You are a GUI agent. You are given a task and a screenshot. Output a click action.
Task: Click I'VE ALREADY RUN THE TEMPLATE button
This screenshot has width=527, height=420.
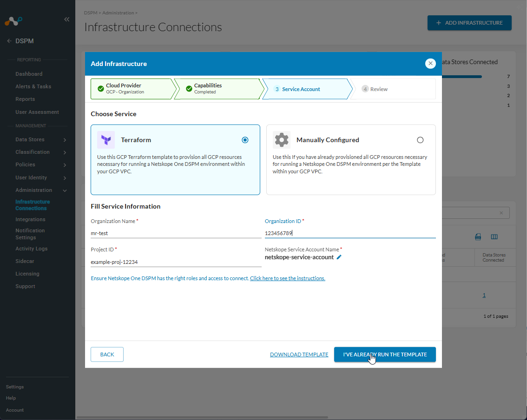[x=385, y=354]
